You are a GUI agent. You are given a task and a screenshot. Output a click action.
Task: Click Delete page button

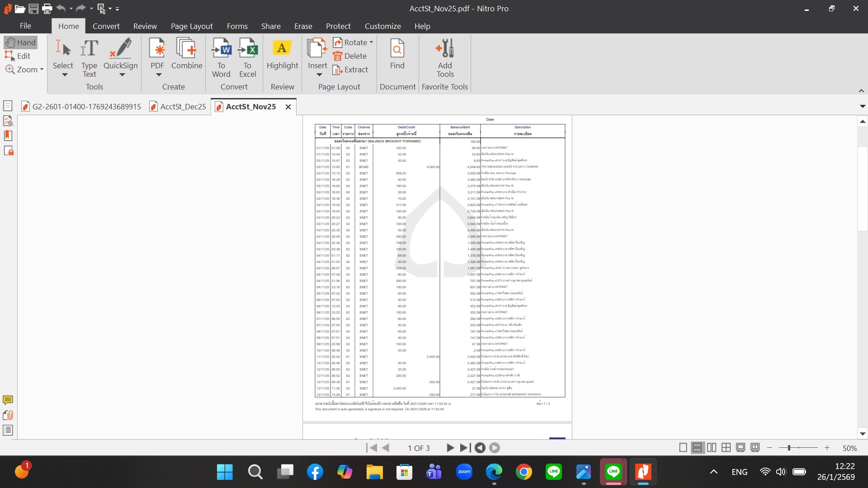click(x=350, y=56)
